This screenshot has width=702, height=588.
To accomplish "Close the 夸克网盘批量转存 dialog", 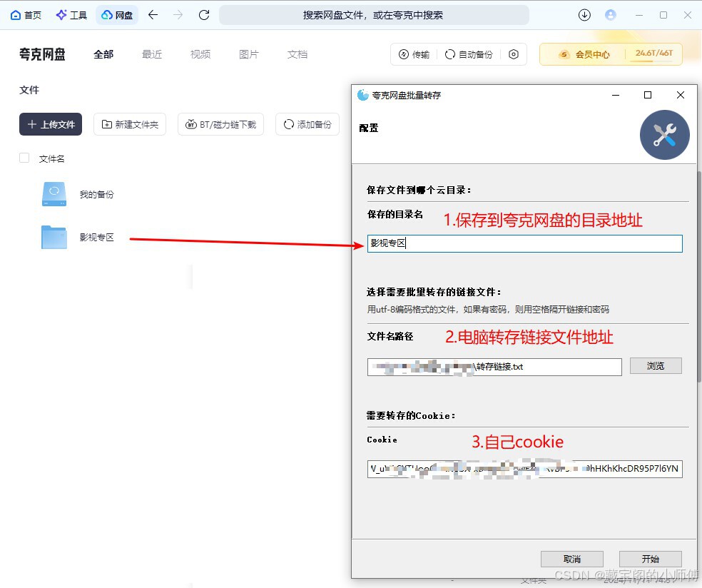I will 681,95.
